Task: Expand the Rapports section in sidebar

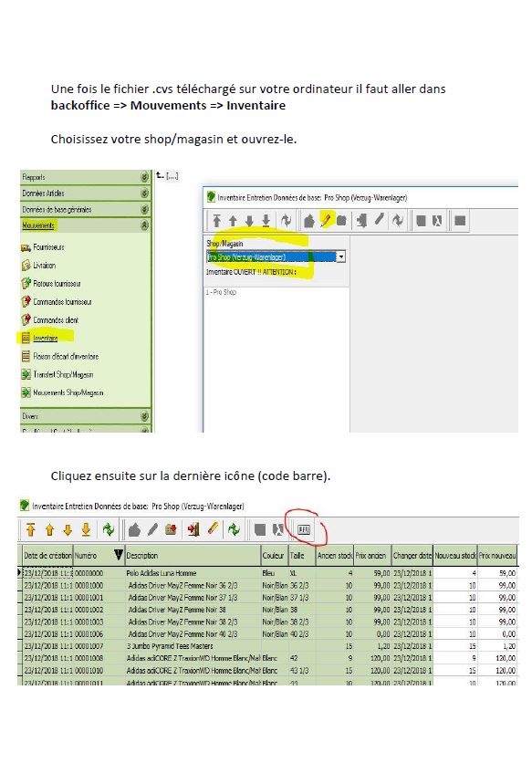Action: [144, 177]
